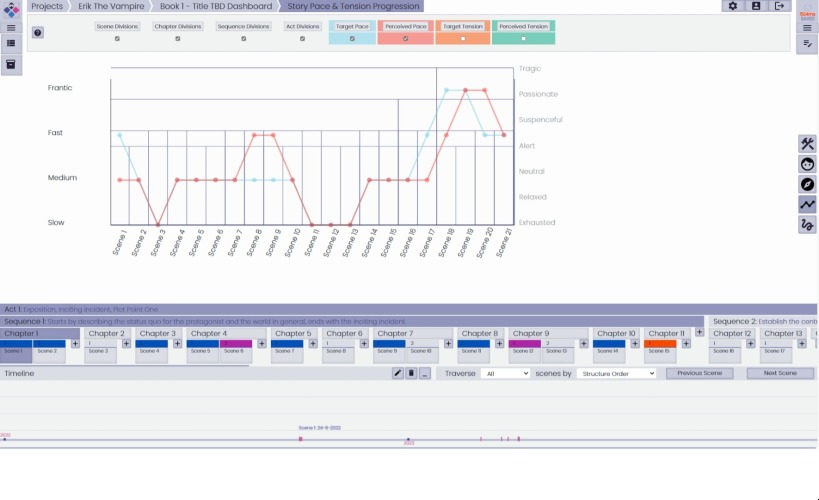The height and width of the screenshot is (500, 819).
Task: Go to Projects breadcrumb
Action: [47, 6]
